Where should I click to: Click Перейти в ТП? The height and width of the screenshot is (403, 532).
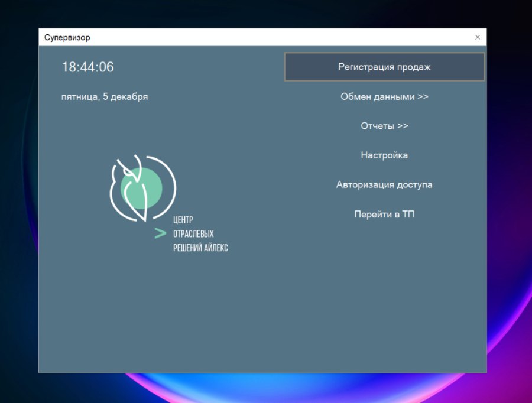point(384,214)
